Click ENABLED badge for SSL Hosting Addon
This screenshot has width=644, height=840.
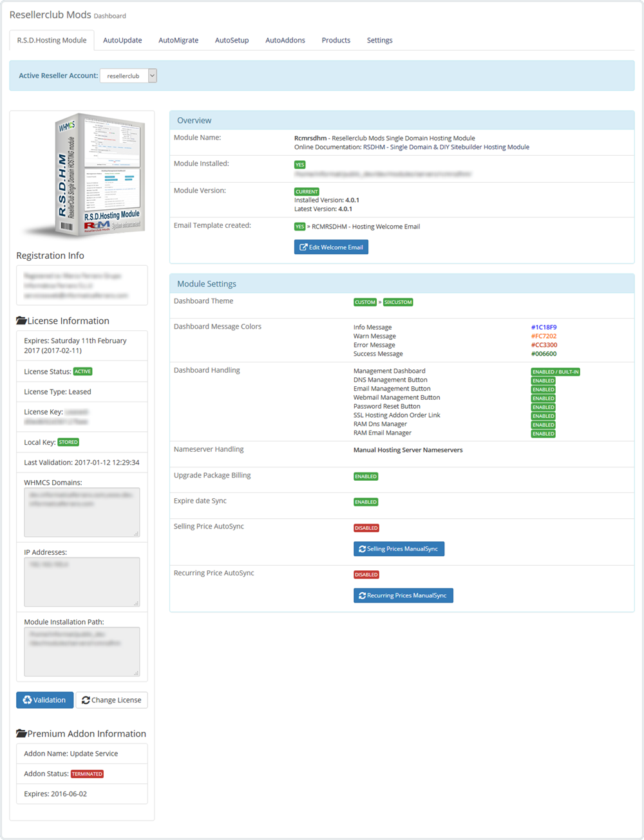point(543,416)
